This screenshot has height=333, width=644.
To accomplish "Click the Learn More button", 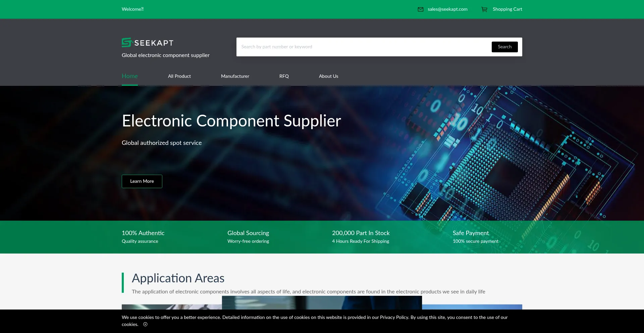I will (142, 181).
